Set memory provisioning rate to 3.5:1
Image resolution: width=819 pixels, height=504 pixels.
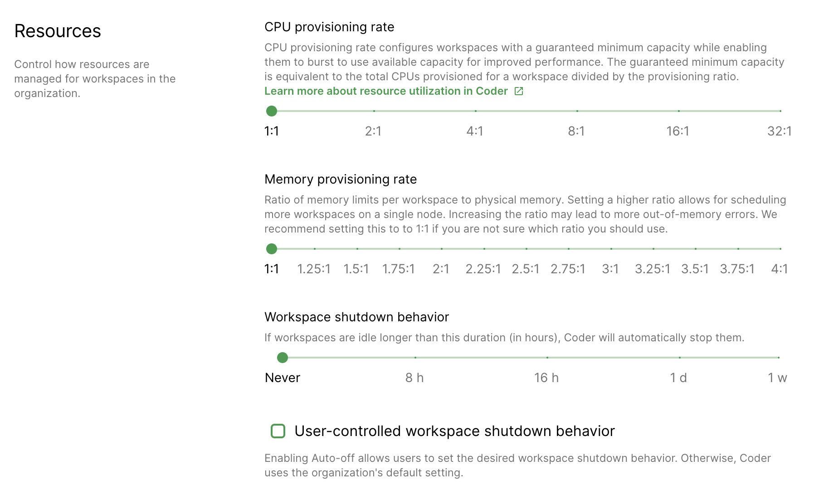coord(696,248)
